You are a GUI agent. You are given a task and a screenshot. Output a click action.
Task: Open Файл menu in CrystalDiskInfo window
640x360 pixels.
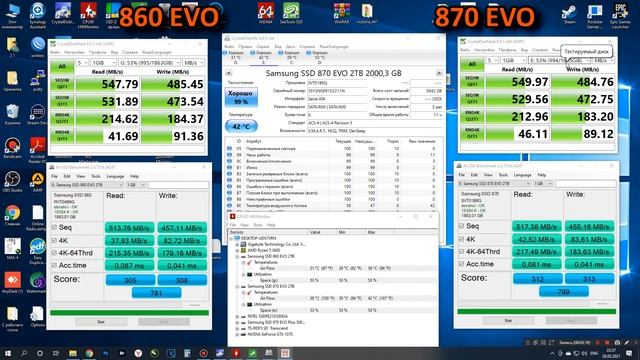(229, 47)
